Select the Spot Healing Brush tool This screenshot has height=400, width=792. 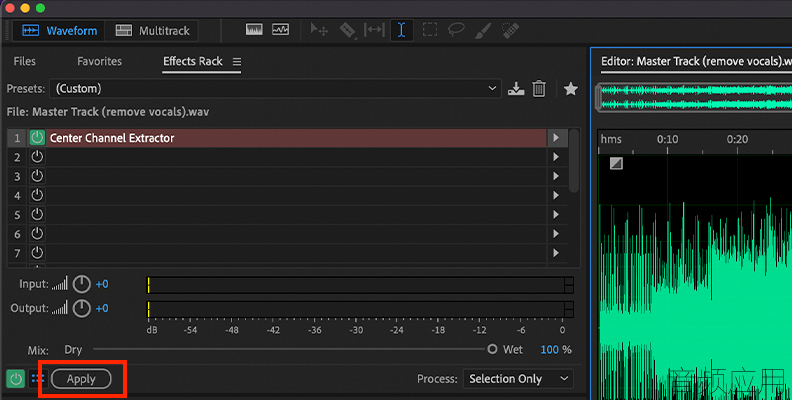coord(511,30)
